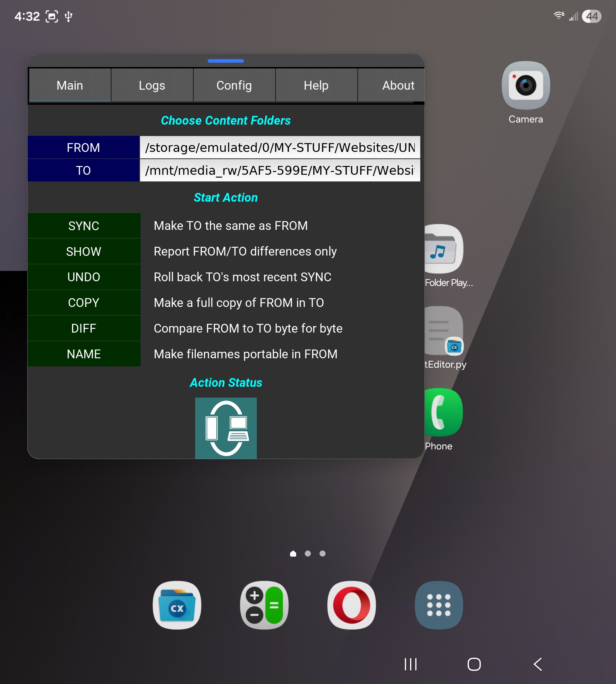
Task: Launch the Cx File Explorer dock icon
Action: tap(177, 605)
